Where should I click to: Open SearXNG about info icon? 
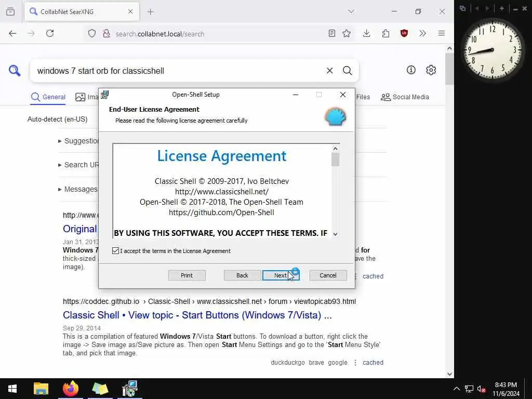(411, 70)
